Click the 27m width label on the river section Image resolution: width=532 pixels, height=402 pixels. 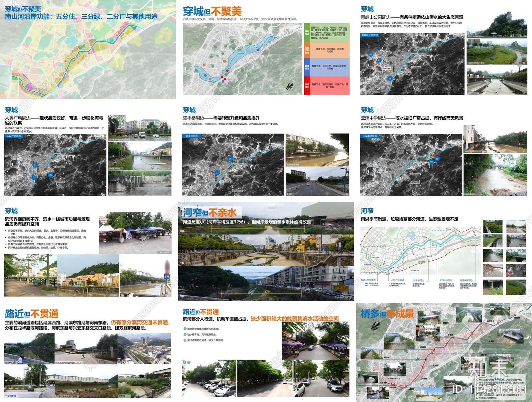pos(267,292)
